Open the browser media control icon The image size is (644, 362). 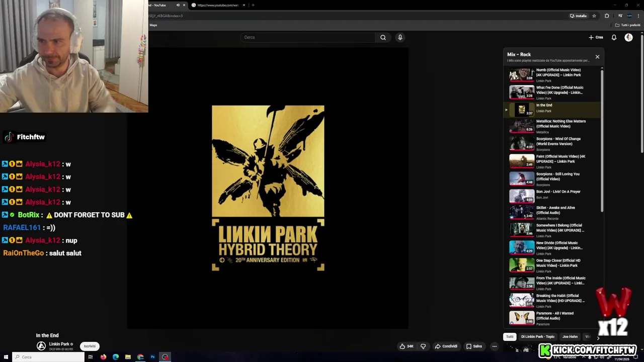pyautogui.click(x=620, y=16)
